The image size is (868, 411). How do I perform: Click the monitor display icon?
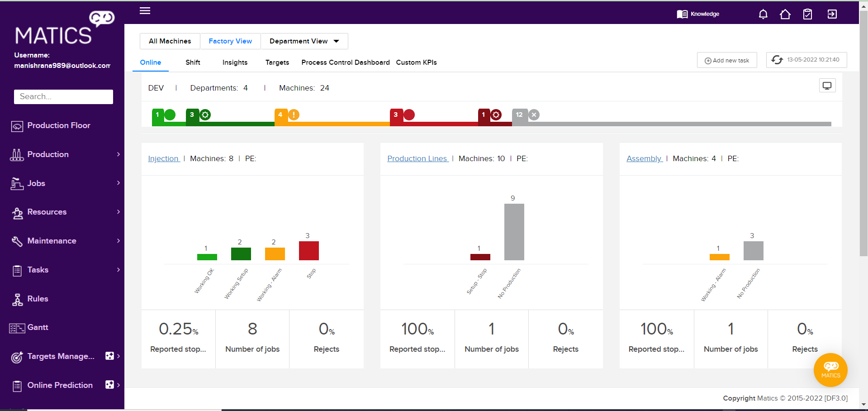coord(827,86)
